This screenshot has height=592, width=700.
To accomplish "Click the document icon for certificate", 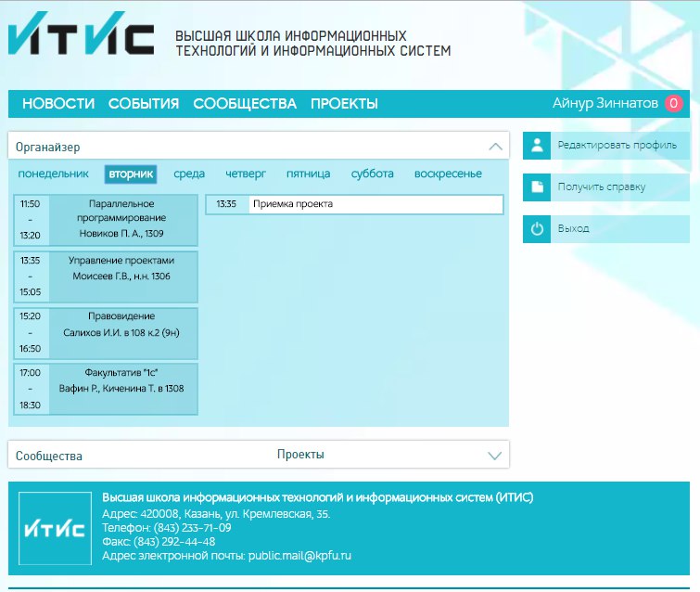I will (x=537, y=187).
